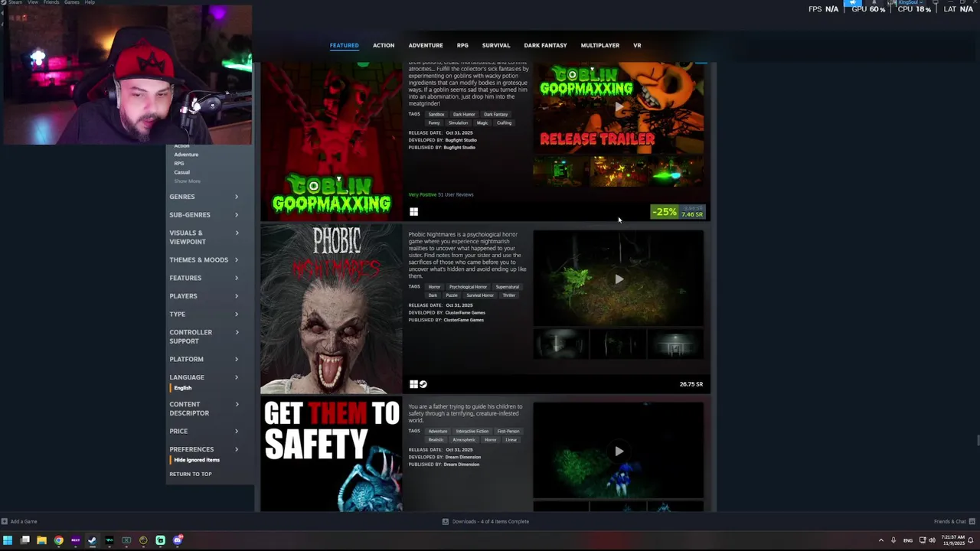Collapse the Preferences filter section

204,449
